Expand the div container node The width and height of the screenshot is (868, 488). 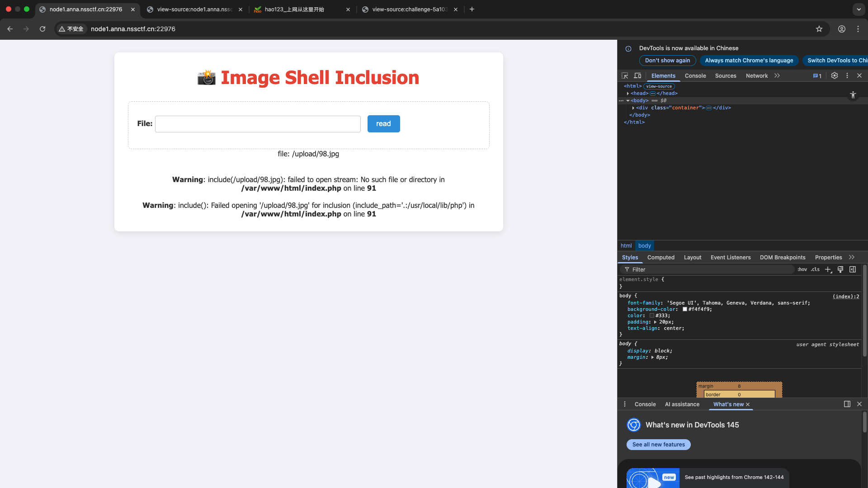633,108
